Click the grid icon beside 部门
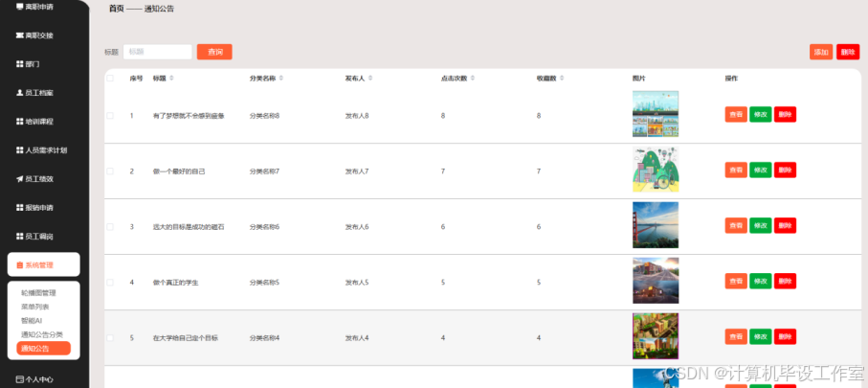Image resolution: width=868 pixels, height=388 pixels. point(20,64)
